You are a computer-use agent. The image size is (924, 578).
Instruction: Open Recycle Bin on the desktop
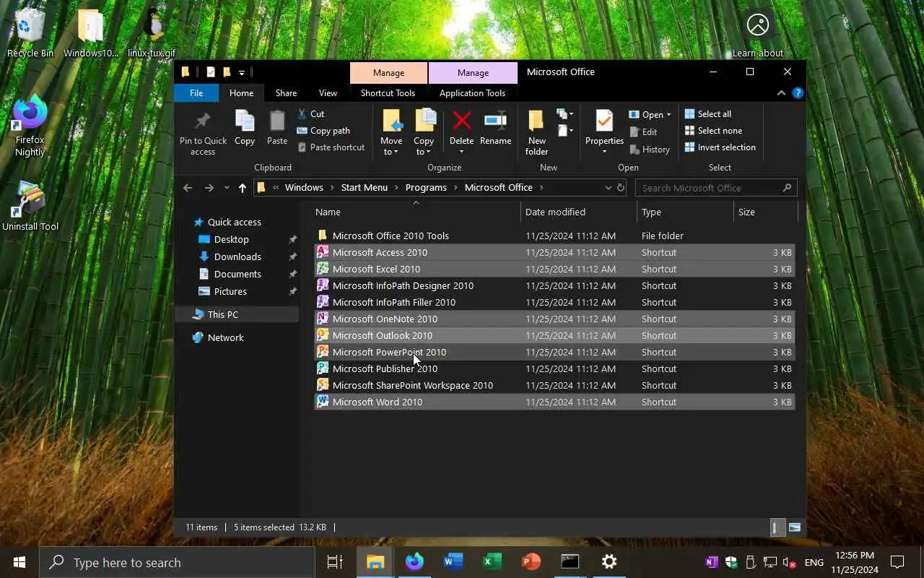(30, 33)
